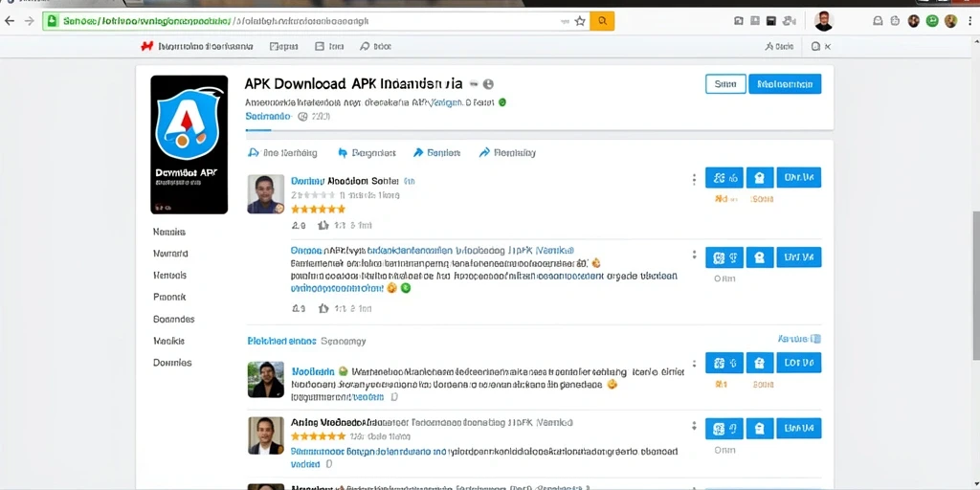The height and width of the screenshot is (490, 980).
Task: Select the first tab with hand icon
Action: pyautogui.click(x=282, y=152)
